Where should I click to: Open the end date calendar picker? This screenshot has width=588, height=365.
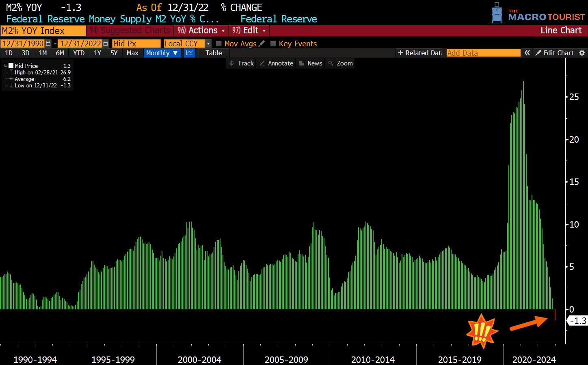point(105,43)
